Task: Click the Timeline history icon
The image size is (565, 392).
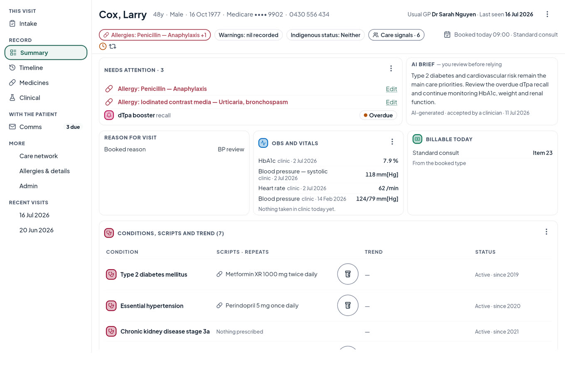Action: point(12,68)
